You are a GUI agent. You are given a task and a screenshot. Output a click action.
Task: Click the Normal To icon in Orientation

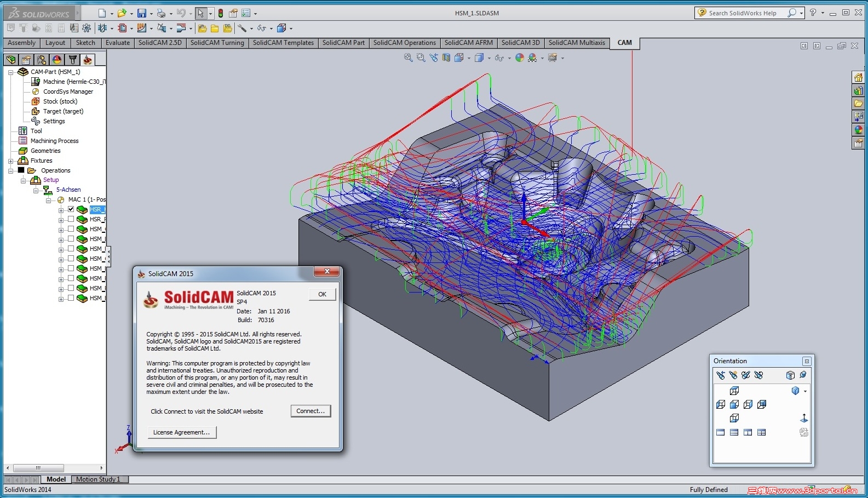pos(804,418)
